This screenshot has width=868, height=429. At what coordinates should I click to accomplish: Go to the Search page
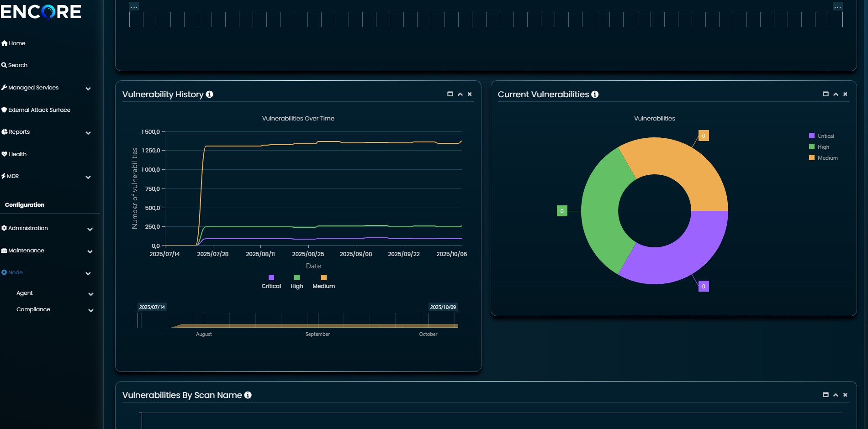tap(18, 65)
